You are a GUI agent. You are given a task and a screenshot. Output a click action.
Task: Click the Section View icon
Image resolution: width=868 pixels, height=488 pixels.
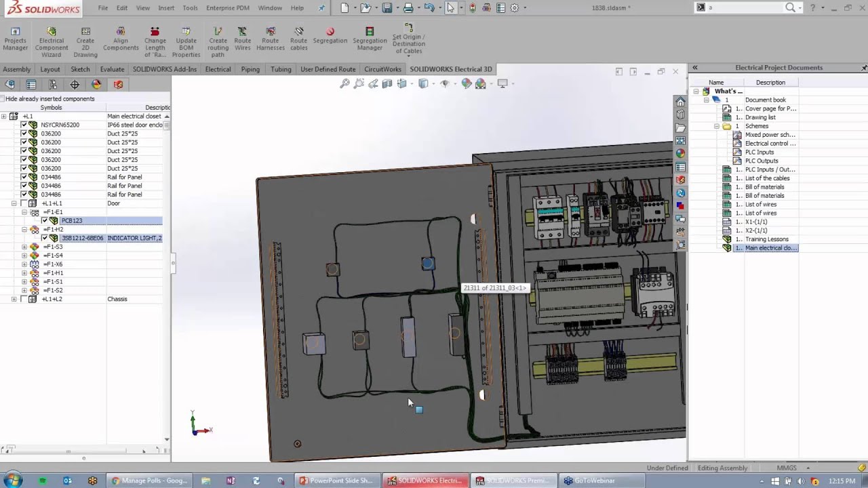point(387,84)
